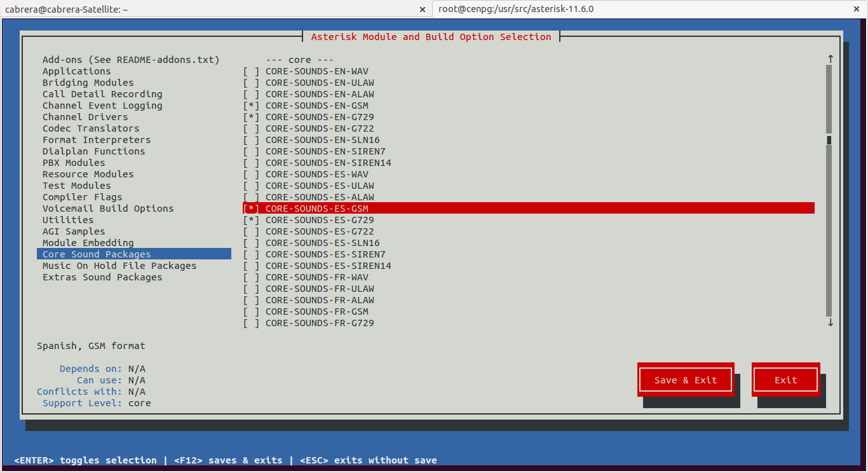Click the scrollbar down arrow

tap(830, 322)
